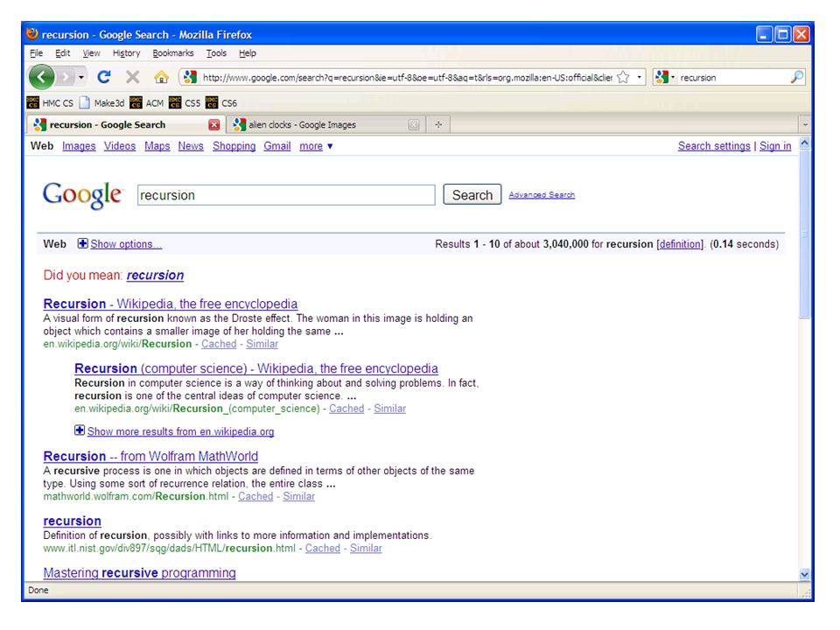Screen dimensions: 840x630
Task: Open Cached link for en.wikipedia.org/wiki/Recursion
Action: click(x=219, y=344)
